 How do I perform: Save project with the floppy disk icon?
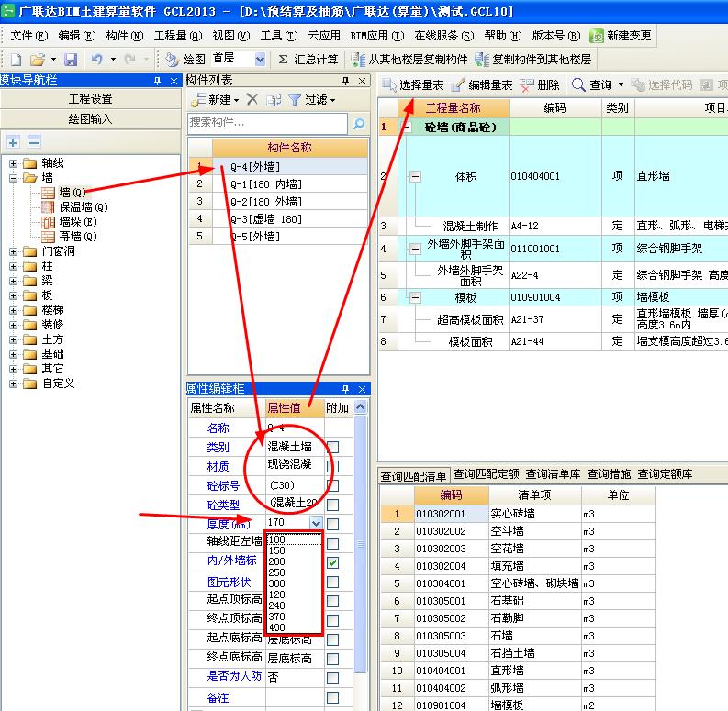click(x=71, y=60)
